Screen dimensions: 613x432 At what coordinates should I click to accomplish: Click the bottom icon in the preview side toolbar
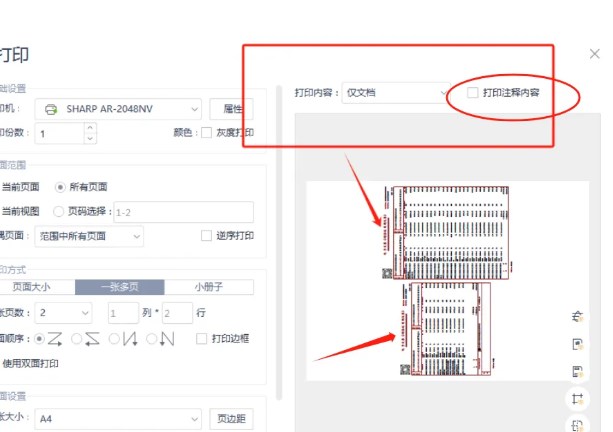tap(577, 425)
